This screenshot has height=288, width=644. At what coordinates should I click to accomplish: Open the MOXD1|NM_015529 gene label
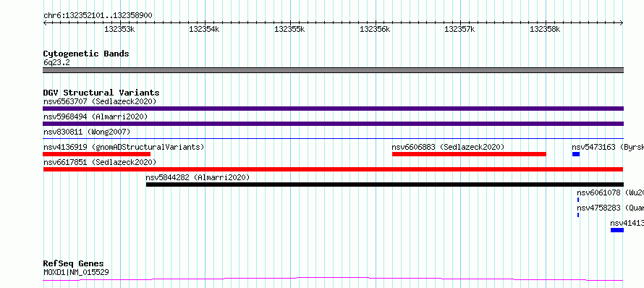pyautogui.click(x=76, y=272)
